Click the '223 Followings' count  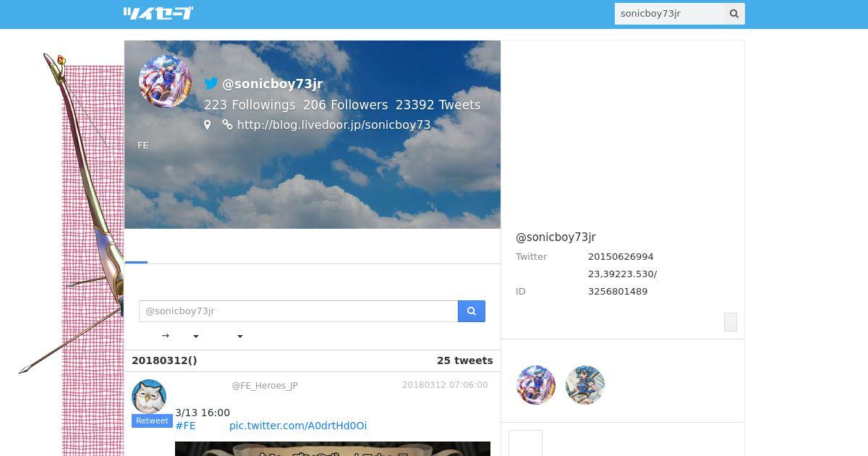250,105
